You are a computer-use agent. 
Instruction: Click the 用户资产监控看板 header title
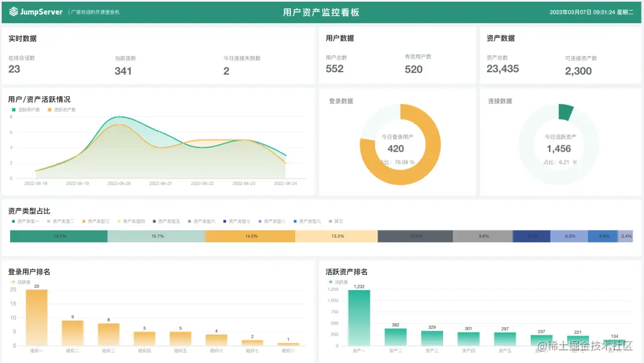321,11
